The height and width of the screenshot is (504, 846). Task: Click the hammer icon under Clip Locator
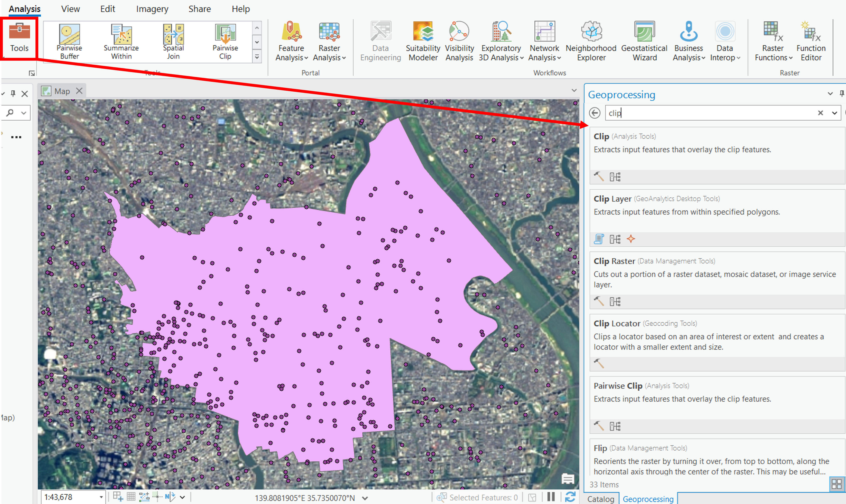(599, 363)
